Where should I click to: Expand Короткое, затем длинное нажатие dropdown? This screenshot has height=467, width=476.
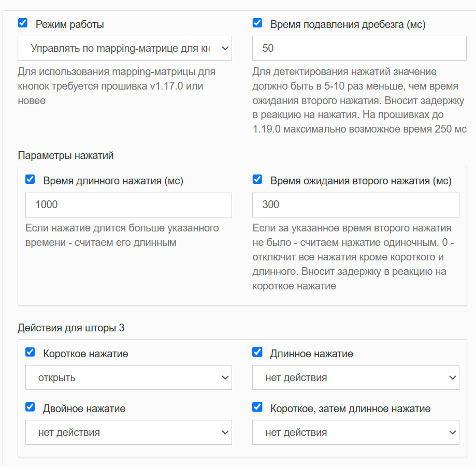(x=356, y=432)
